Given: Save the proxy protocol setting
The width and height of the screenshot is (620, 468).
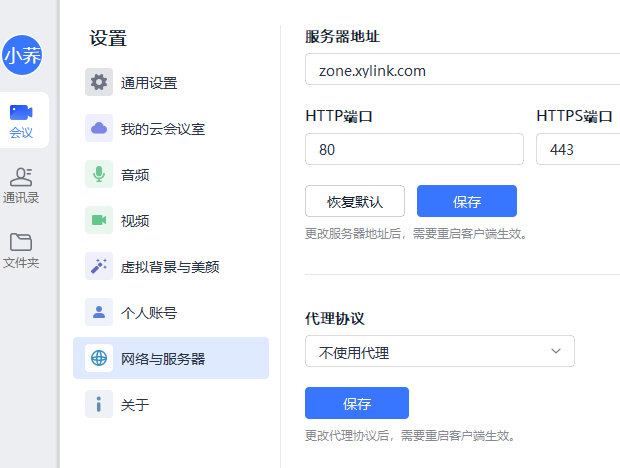Looking at the screenshot, I should tap(357, 404).
